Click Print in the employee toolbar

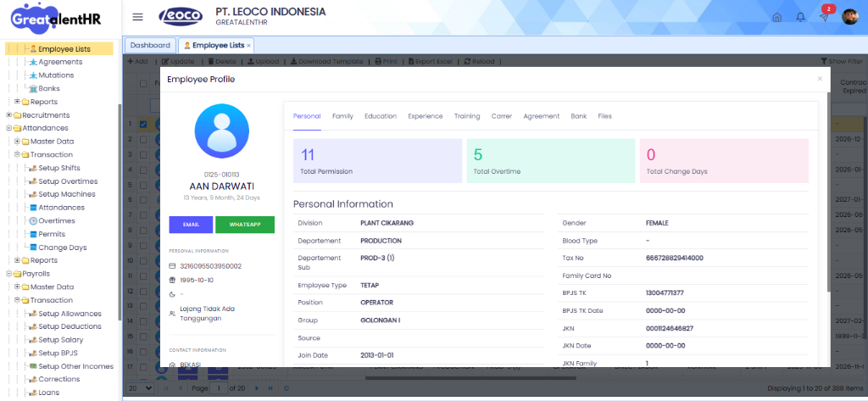(x=387, y=62)
